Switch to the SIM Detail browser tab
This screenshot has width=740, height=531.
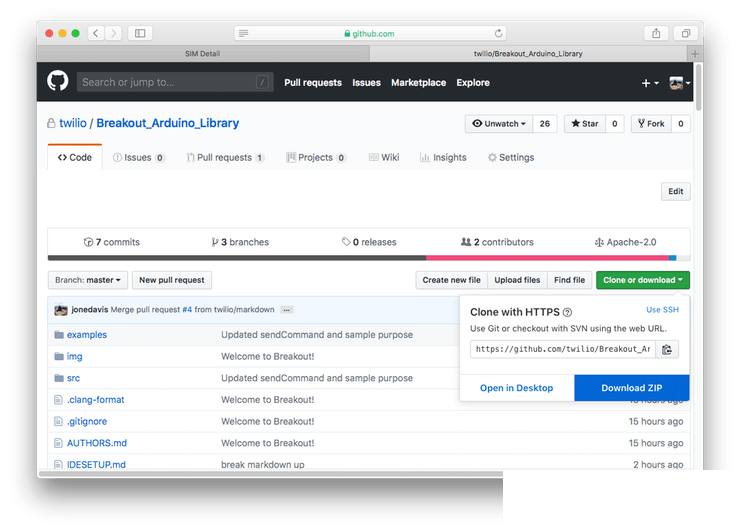[203, 54]
